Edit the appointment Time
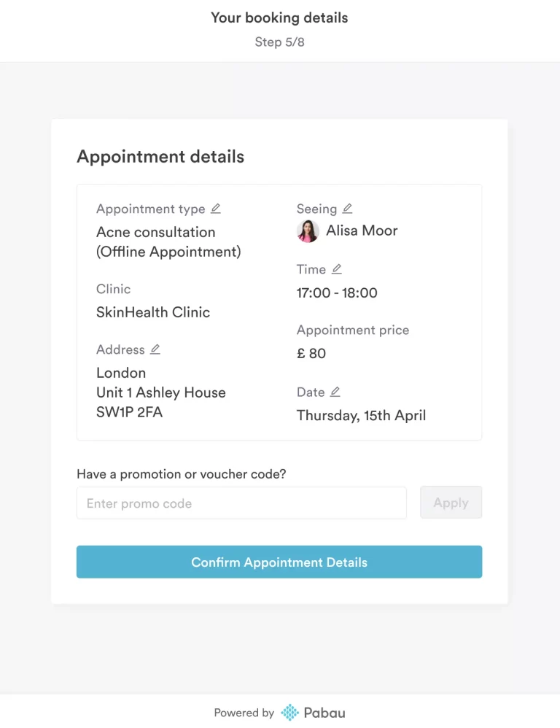 point(336,269)
